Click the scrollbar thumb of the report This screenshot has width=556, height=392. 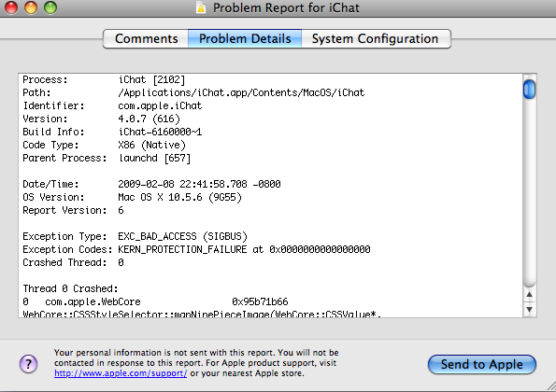pyautogui.click(x=530, y=89)
